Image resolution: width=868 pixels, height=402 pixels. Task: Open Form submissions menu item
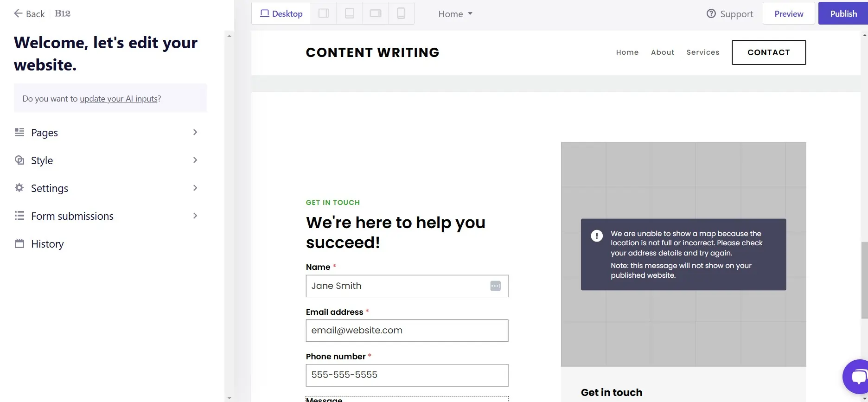coord(107,216)
